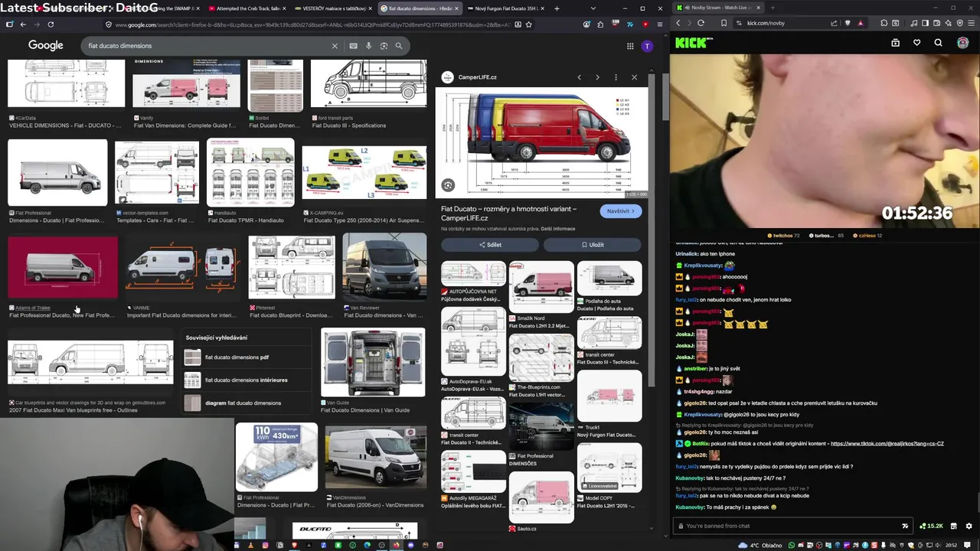Open Kick search magnifier
The width and height of the screenshot is (980, 551).
point(938,43)
